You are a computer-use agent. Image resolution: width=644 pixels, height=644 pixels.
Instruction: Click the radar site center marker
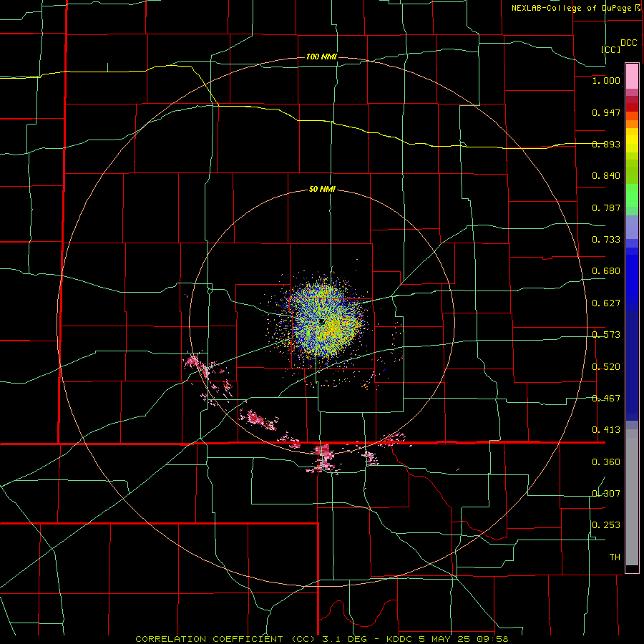322,321
